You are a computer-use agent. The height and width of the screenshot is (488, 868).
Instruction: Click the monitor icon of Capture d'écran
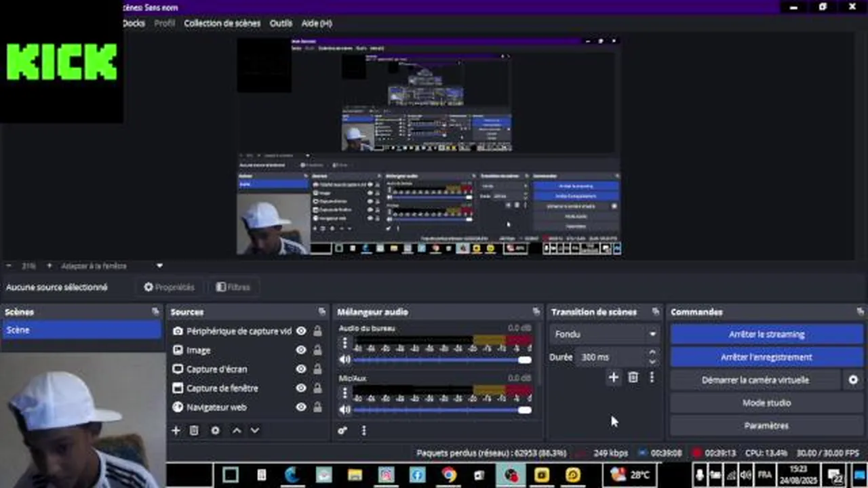(x=178, y=369)
